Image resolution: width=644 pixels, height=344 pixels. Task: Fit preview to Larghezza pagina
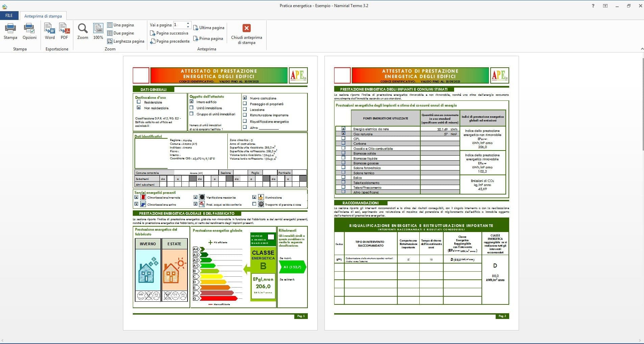pos(126,41)
